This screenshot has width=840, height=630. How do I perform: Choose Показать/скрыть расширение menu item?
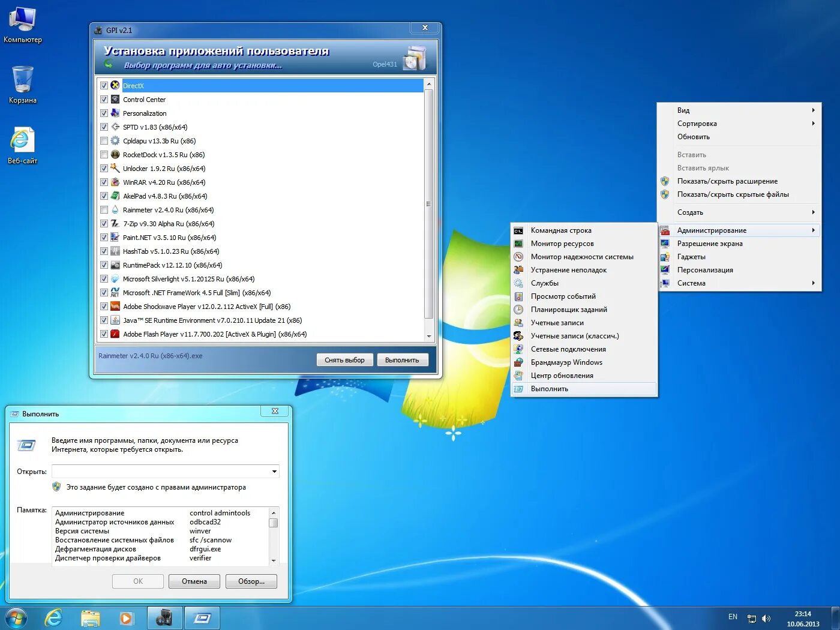(739, 181)
